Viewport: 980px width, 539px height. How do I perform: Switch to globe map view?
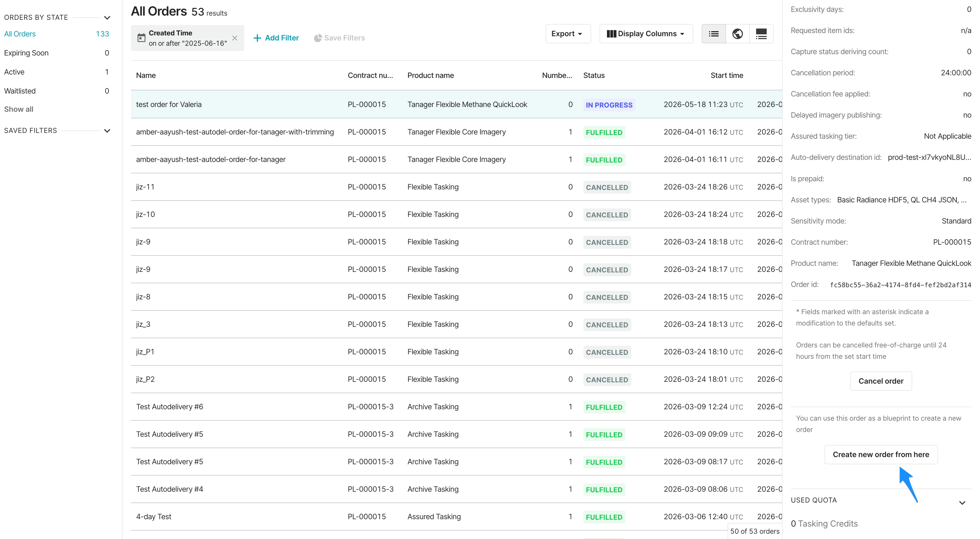(737, 34)
